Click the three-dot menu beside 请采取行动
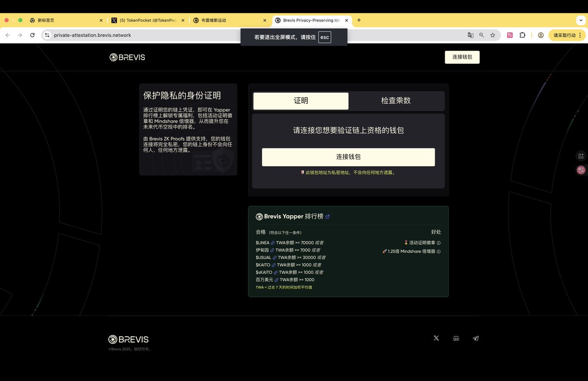588x381 pixels. (x=580, y=35)
